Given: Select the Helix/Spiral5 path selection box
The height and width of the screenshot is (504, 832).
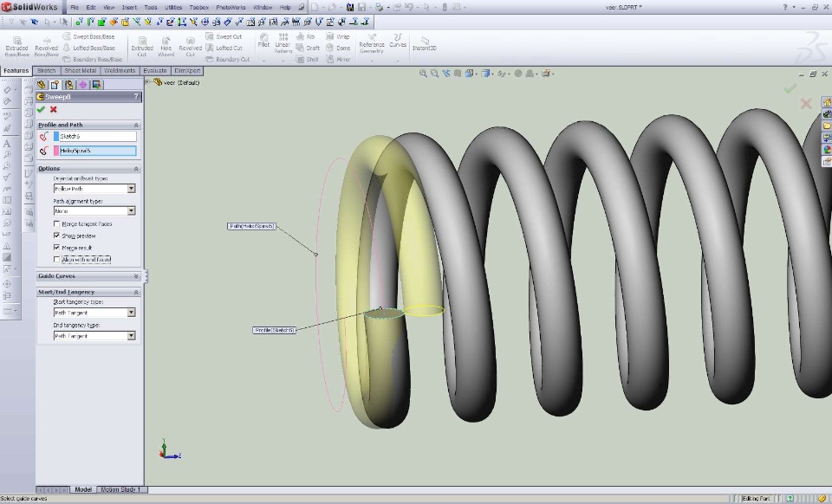Looking at the screenshot, I should coord(97,151).
